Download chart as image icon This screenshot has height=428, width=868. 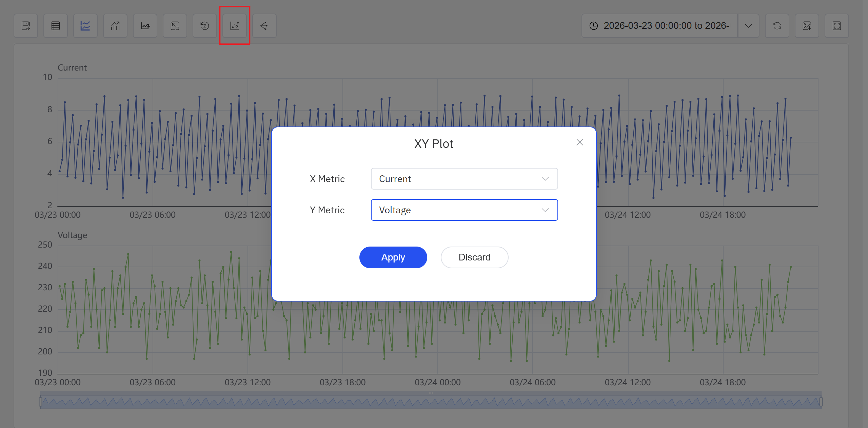point(807,26)
